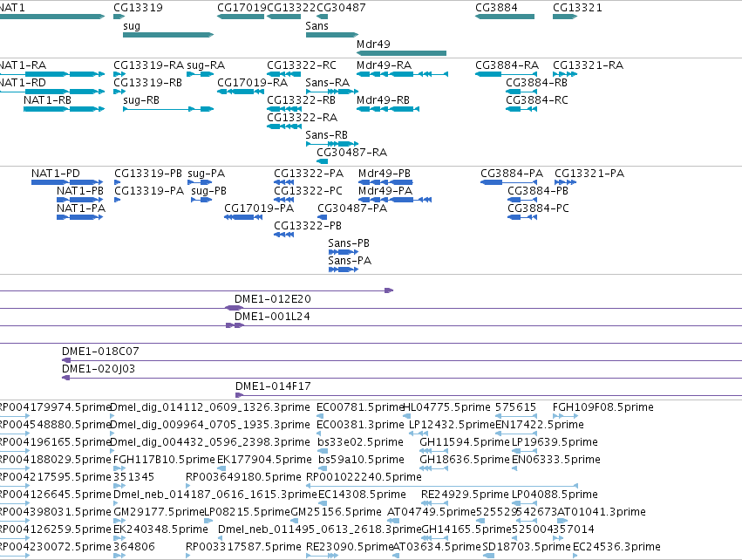
Task: Click the DME1-018C07 clone label
Action: click(100, 352)
